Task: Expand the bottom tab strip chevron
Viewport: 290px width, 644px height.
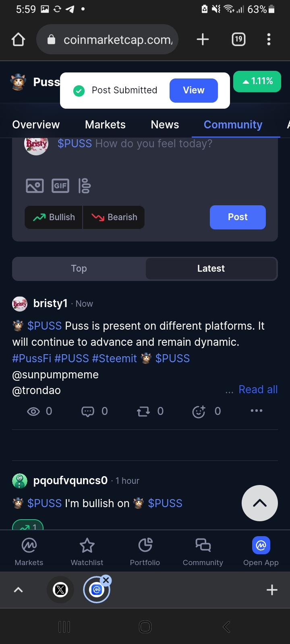Action: tap(19, 590)
